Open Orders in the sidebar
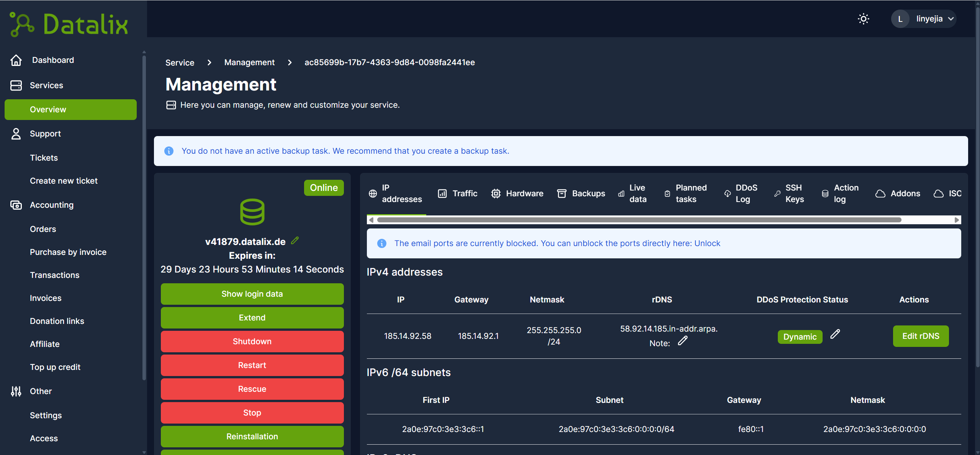Viewport: 980px width, 455px height. point(43,229)
